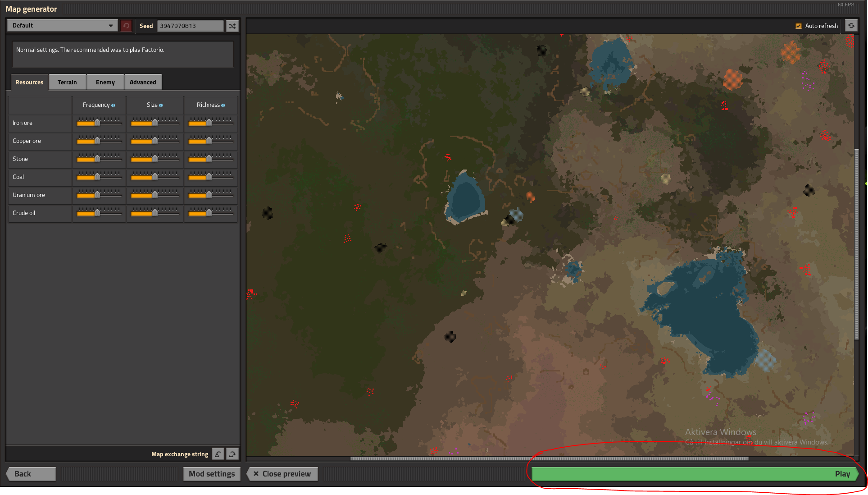Image resolution: width=868 pixels, height=495 pixels.
Task: Click the Richness info icon
Action: (223, 105)
